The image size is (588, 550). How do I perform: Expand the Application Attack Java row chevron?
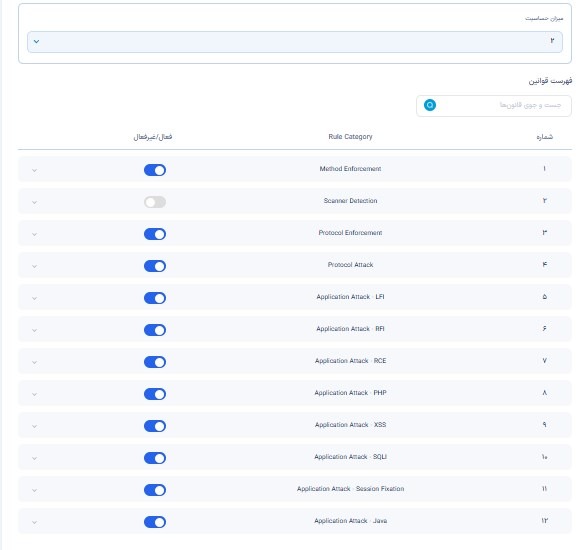[34, 522]
